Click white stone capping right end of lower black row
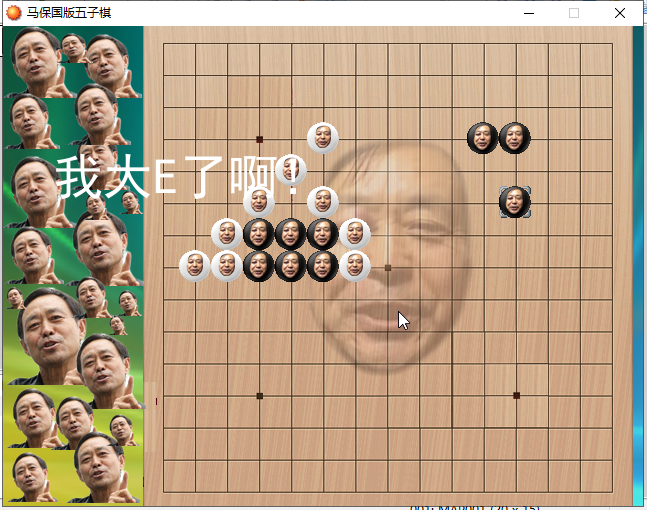 [x=355, y=266]
